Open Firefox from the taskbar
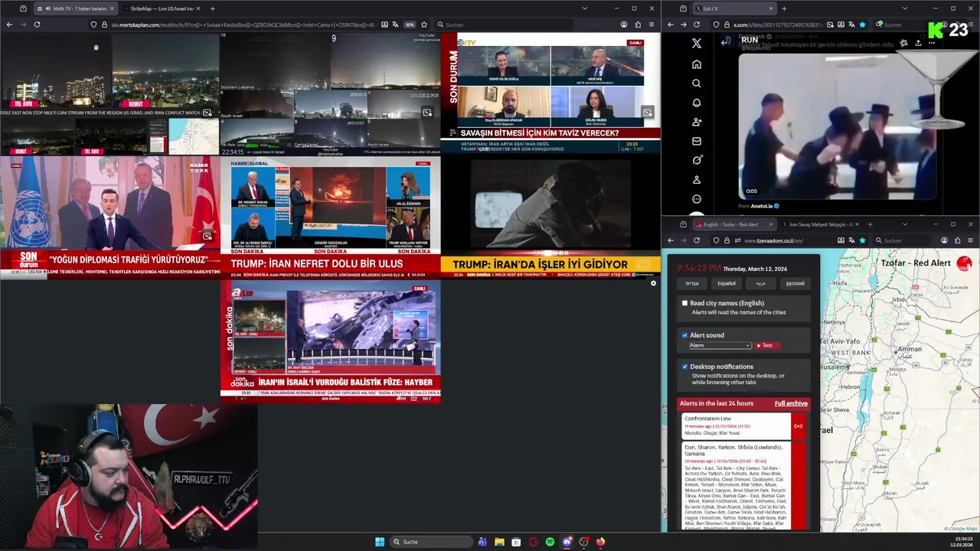 (x=600, y=542)
